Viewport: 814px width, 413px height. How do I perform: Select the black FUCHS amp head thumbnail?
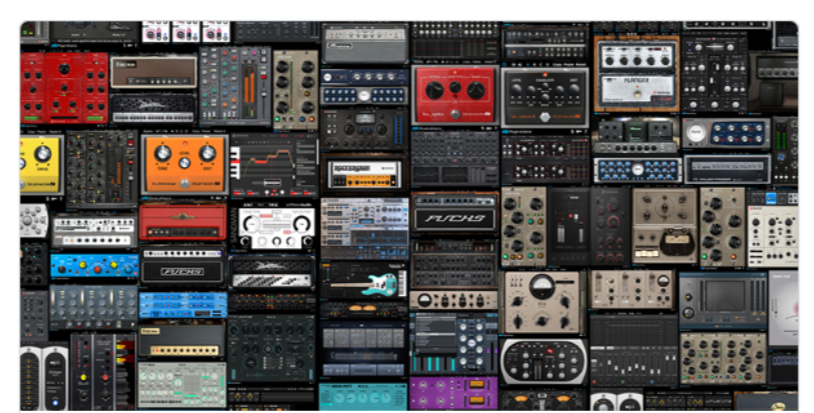point(182,267)
